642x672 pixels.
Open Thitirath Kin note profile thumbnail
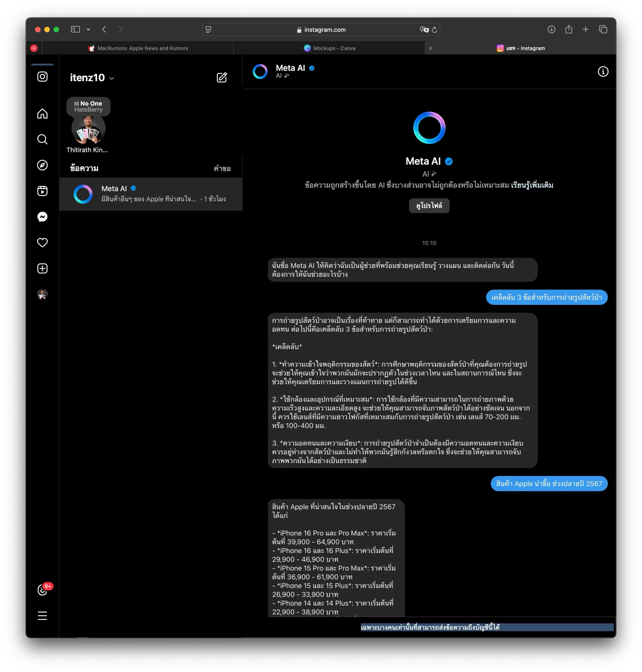(88, 130)
